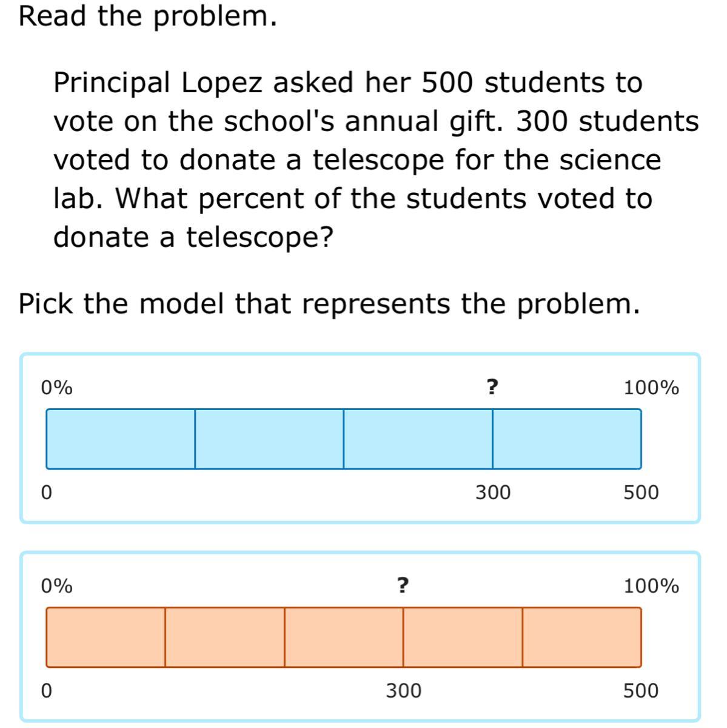Image resolution: width=727 pixels, height=728 pixels.
Task: Click the 'Pick the model' instruction text
Action: click(329, 304)
